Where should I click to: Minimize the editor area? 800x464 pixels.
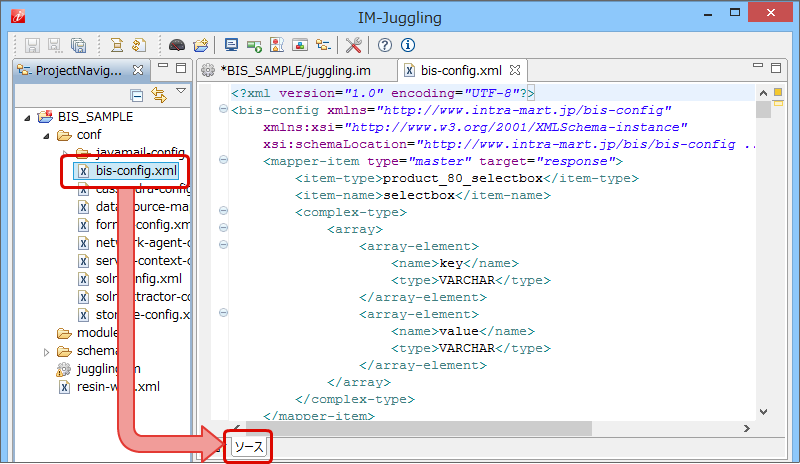[758, 66]
